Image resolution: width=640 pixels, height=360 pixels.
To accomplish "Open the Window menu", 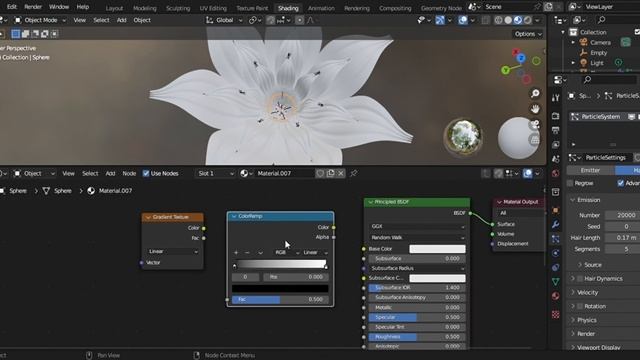I will (59, 7).
